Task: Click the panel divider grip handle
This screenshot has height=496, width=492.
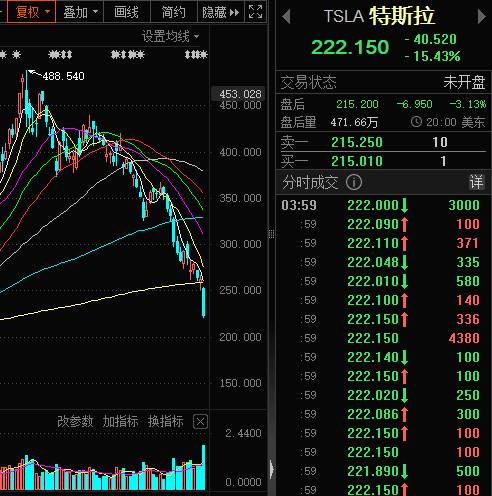Action: click(271, 234)
